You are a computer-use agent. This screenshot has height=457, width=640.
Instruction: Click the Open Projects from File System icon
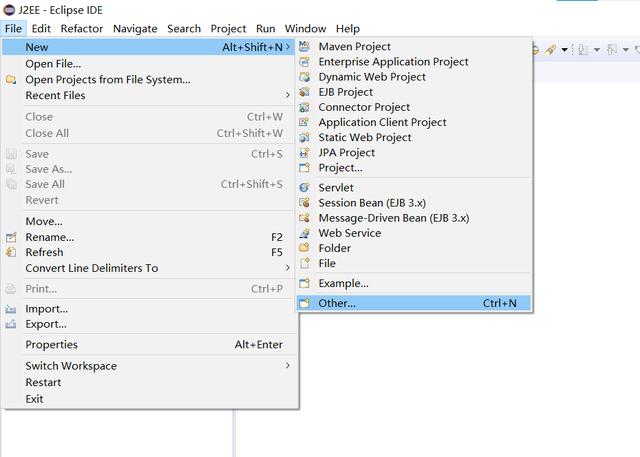point(11,80)
